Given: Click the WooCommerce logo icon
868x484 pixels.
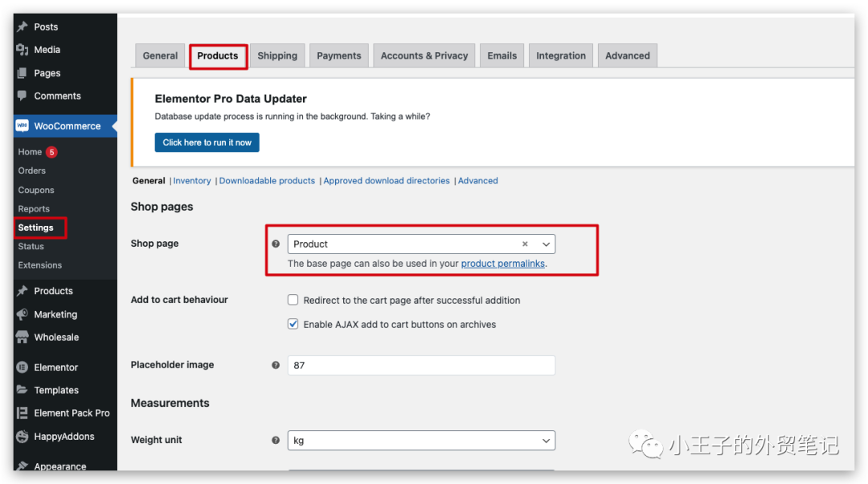Looking at the screenshot, I should coord(23,125).
